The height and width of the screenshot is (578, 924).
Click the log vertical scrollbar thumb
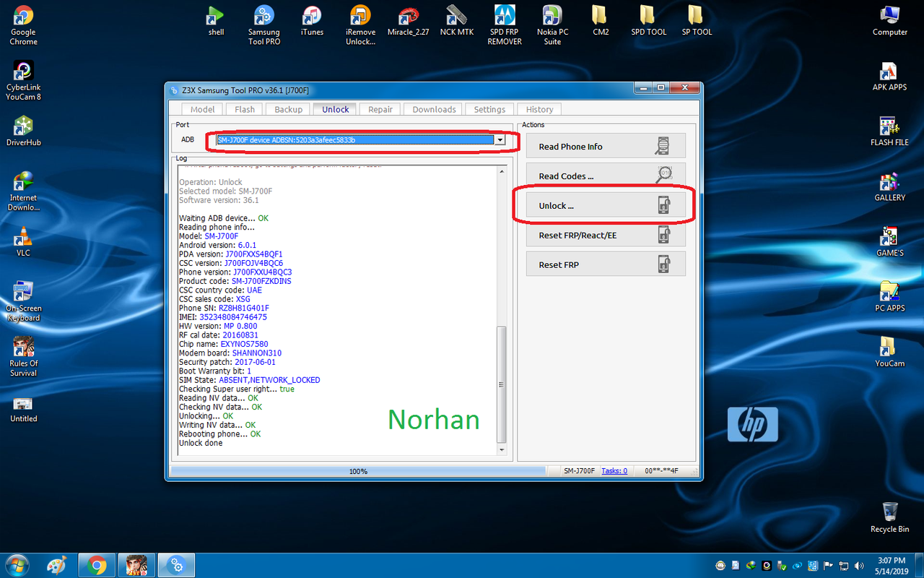pos(502,384)
